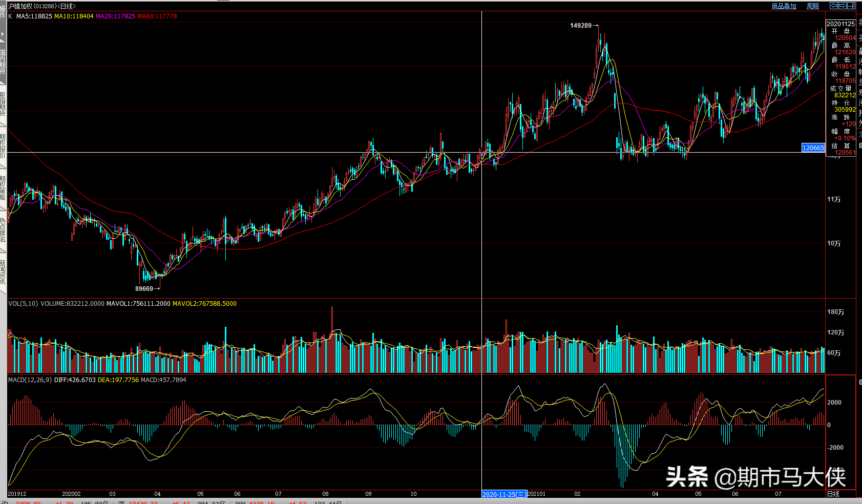
Task: Click the 11万 price axis label
Action: [834, 200]
